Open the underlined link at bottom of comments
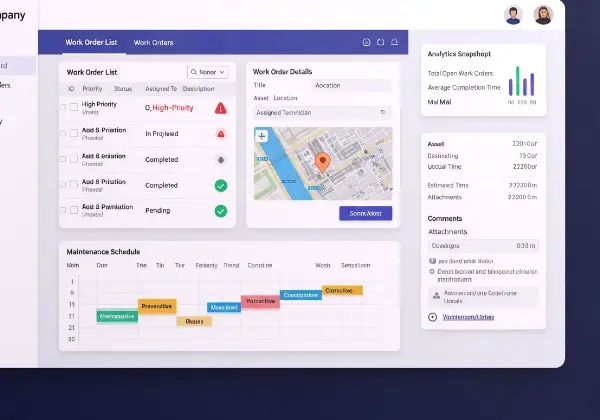Viewport: 600px width, 420px height. (x=468, y=317)
